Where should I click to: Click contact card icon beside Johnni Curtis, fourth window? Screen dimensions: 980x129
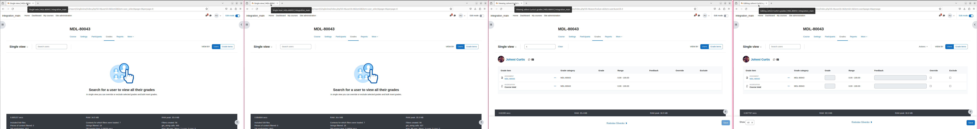point(778,60)
